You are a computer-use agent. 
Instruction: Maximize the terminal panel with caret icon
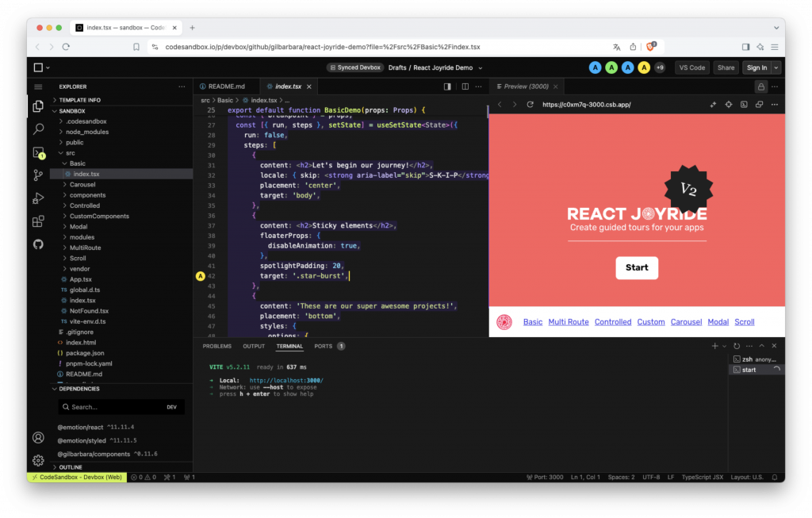762,346
